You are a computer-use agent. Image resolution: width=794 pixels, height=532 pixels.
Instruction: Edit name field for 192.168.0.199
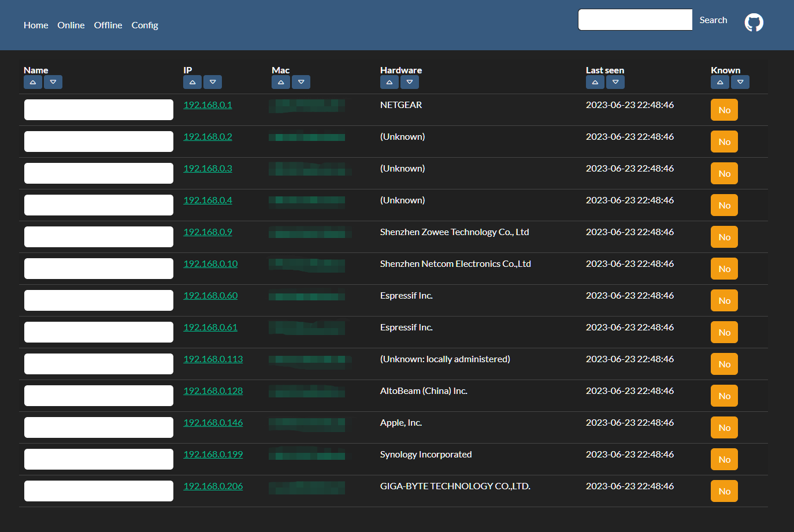99,459
